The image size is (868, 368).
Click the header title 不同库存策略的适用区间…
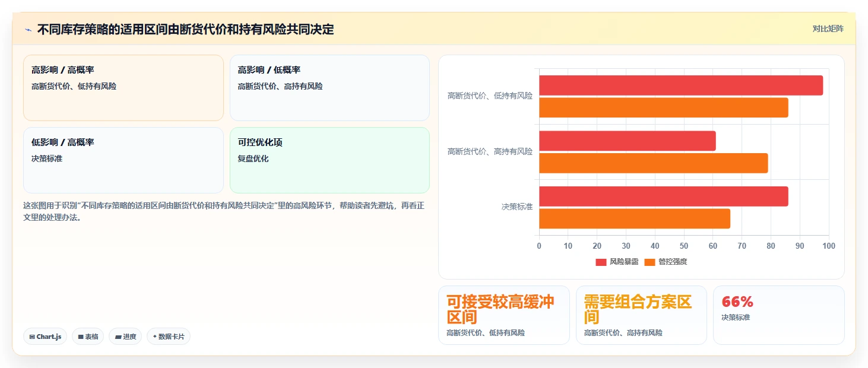coord(185,29)
